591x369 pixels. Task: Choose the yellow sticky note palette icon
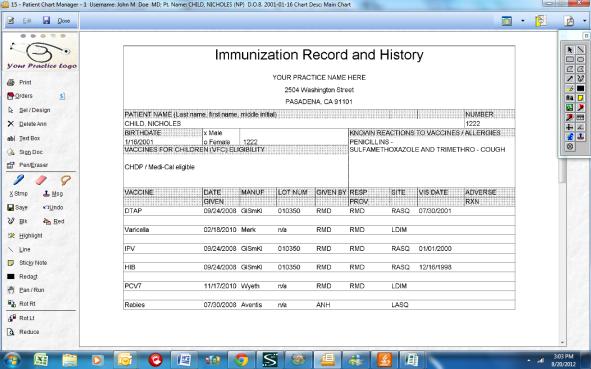pyautogui.click(x=580, y=98)
